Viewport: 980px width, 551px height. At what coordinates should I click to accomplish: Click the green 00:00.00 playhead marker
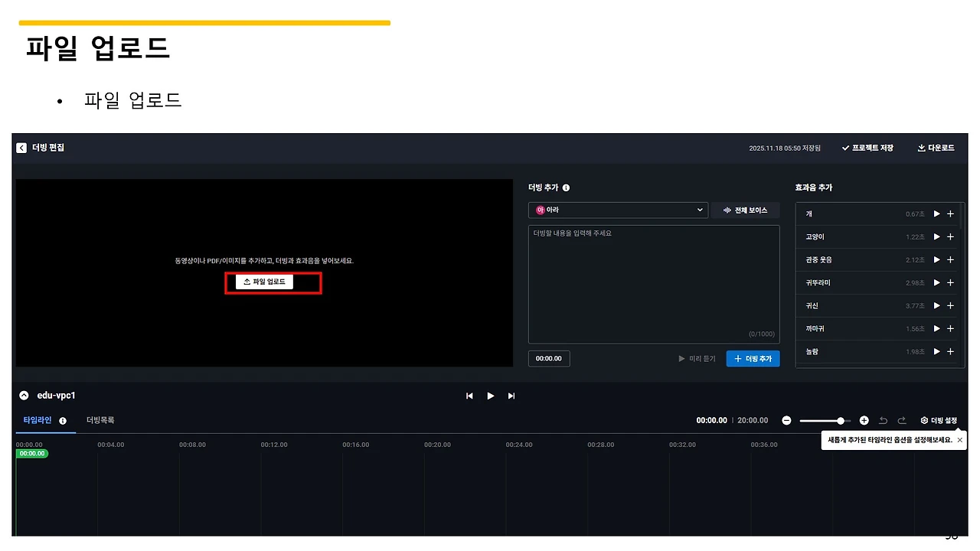[x=32, y=454]
